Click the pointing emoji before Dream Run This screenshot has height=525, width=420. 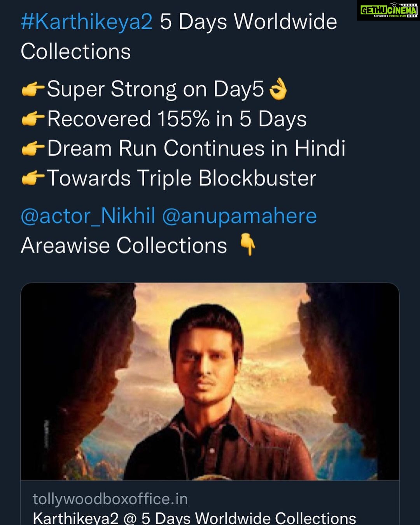click(x=33, y=149)
